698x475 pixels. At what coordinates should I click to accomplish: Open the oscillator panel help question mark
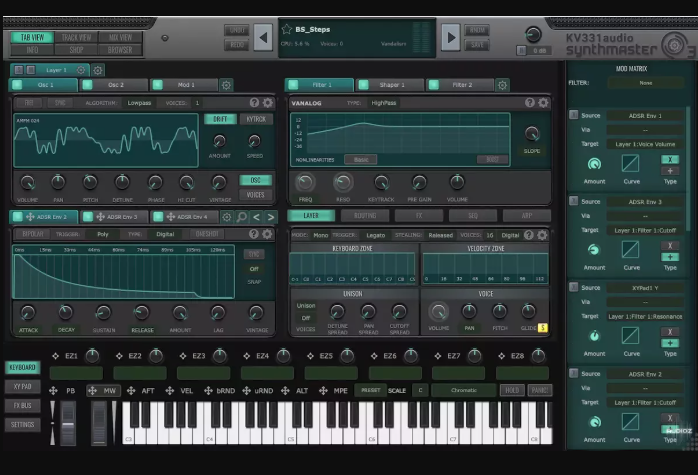254,103
